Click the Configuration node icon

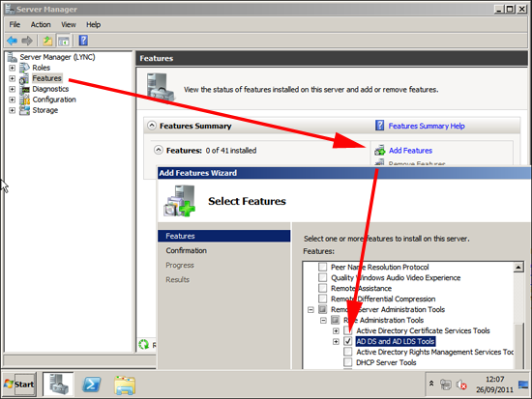pyautogui.click(x=24, y=100)
